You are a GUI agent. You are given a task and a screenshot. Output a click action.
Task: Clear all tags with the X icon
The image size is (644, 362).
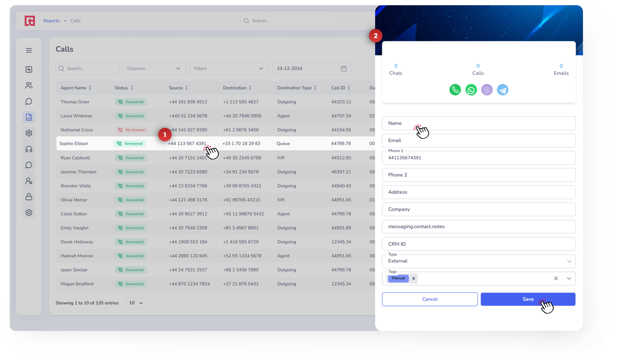tap(556, 278)
